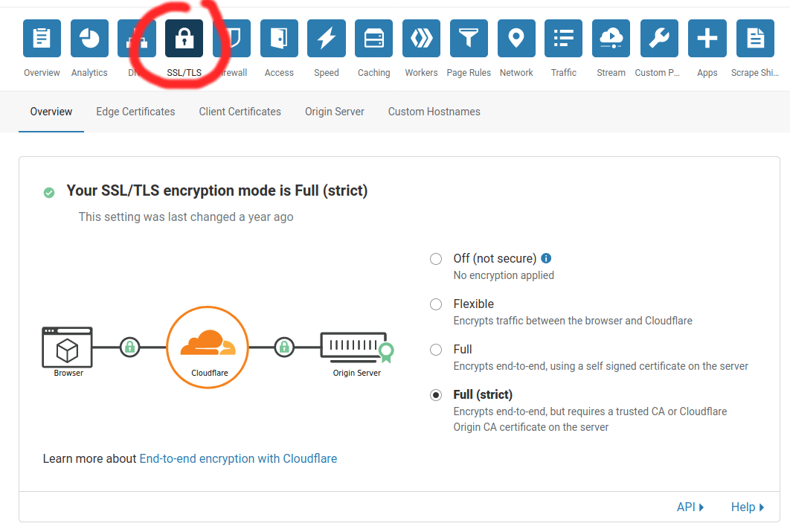Go to the Custom Hostnames tab
790x532 pixels.
434,112
